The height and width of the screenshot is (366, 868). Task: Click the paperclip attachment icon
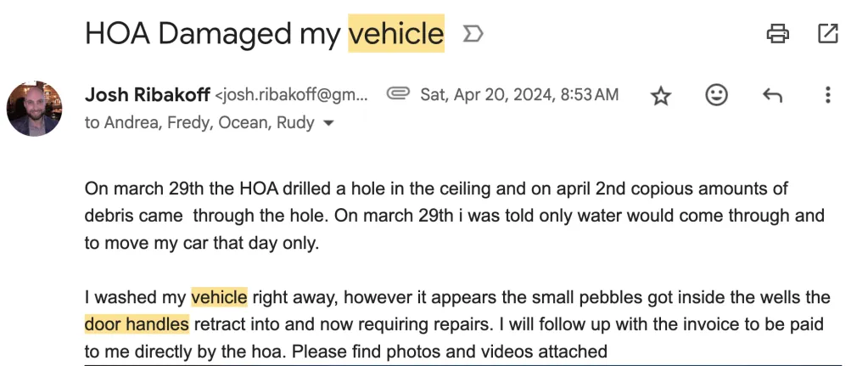click(x=398, y=94)
